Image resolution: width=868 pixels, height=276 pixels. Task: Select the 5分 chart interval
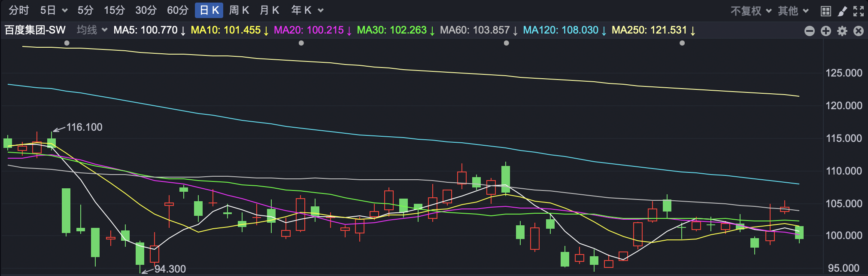[85, 10]
